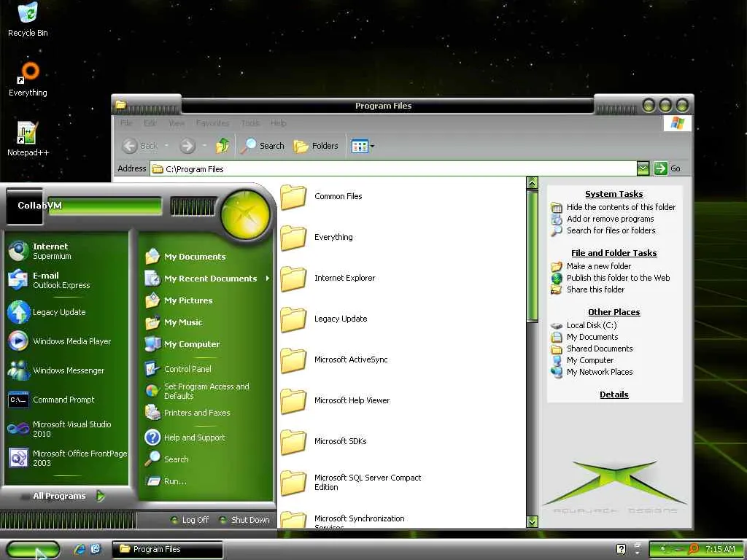Viewport: 747px width, 560px height.
Task: Collapse the Other Places header
Action: (614, 312)
